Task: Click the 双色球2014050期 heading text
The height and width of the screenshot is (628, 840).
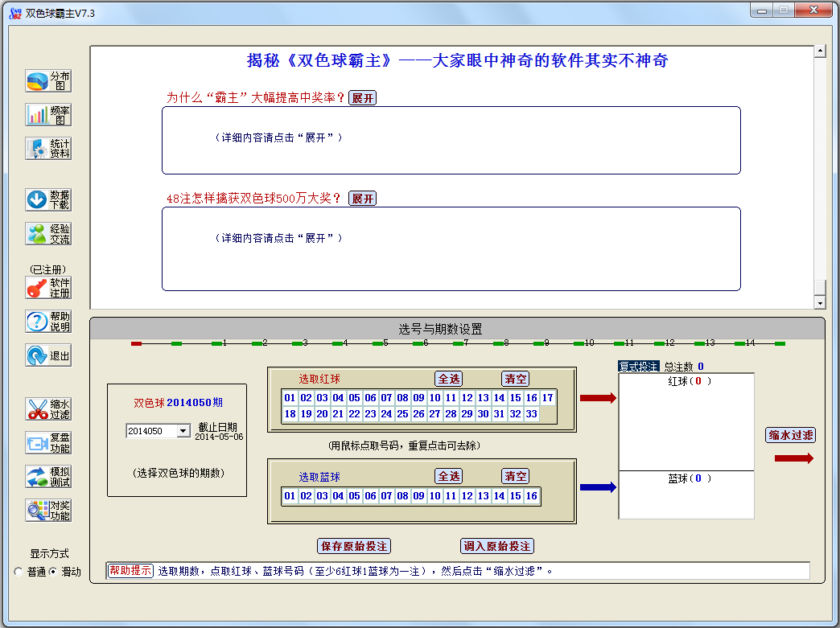Action: [x=178, y=403]
